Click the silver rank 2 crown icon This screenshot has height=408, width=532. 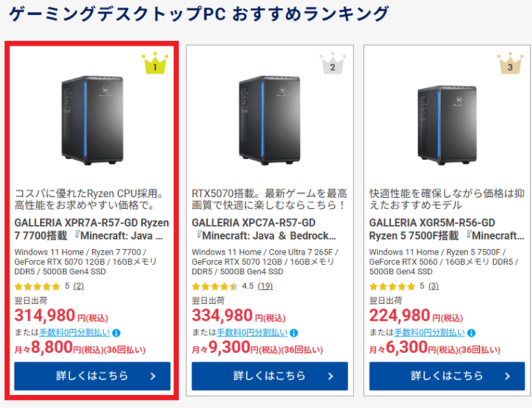332,64
